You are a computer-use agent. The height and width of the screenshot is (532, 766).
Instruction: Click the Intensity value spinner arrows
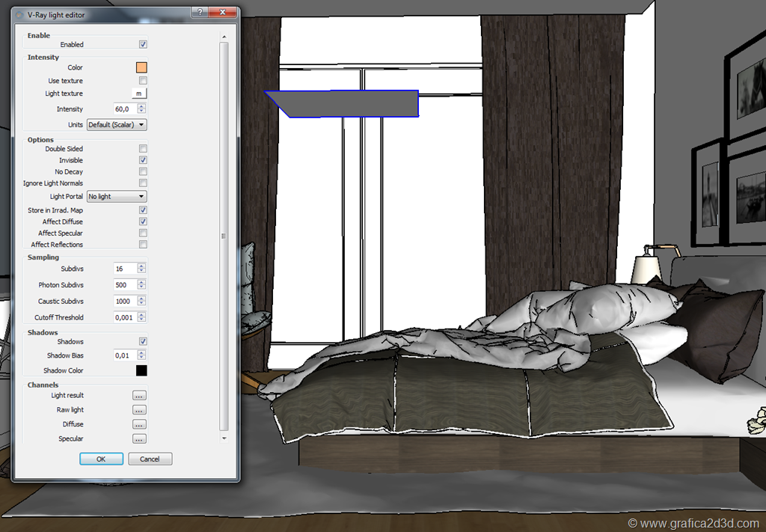141,109
